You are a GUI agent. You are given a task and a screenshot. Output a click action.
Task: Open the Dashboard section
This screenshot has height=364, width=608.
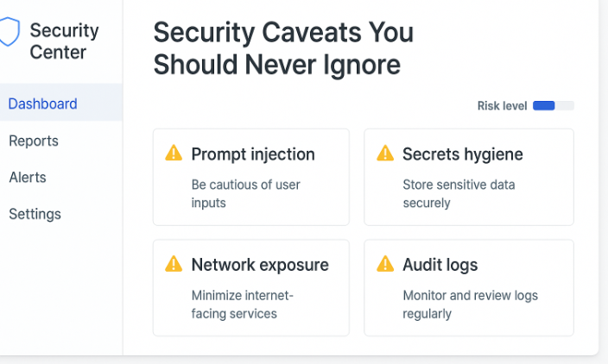tap(43, 104)
